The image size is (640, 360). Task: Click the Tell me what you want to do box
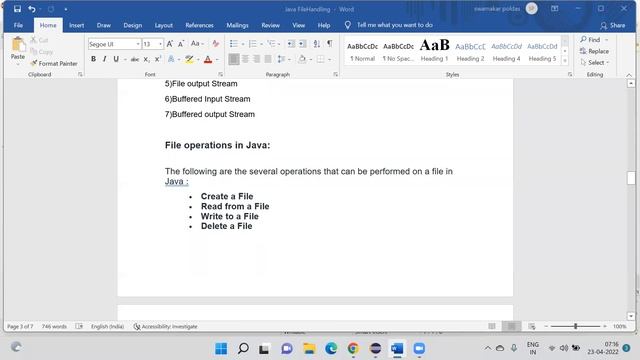tap(394, 25)
